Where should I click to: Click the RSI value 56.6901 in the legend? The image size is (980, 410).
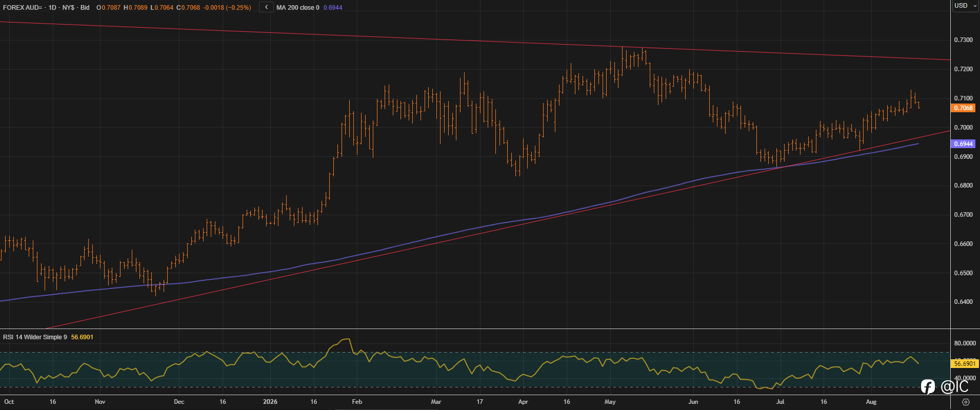(x=82, y=337)
